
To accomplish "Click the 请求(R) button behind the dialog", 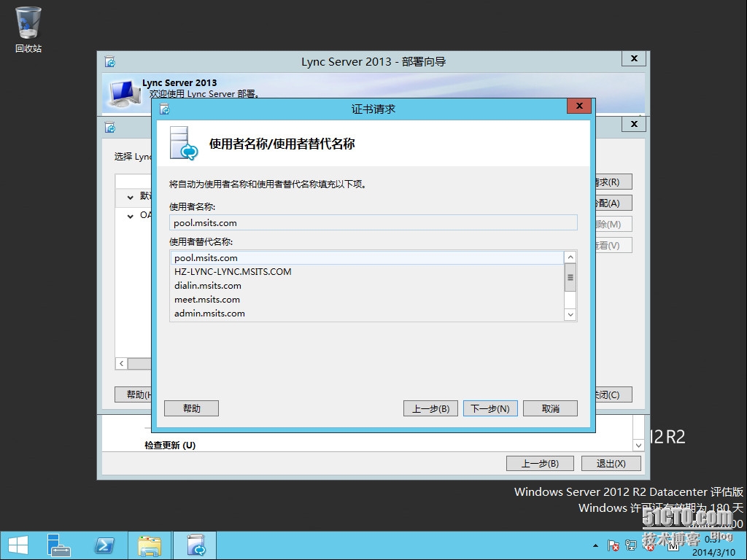I will point(614,182).
